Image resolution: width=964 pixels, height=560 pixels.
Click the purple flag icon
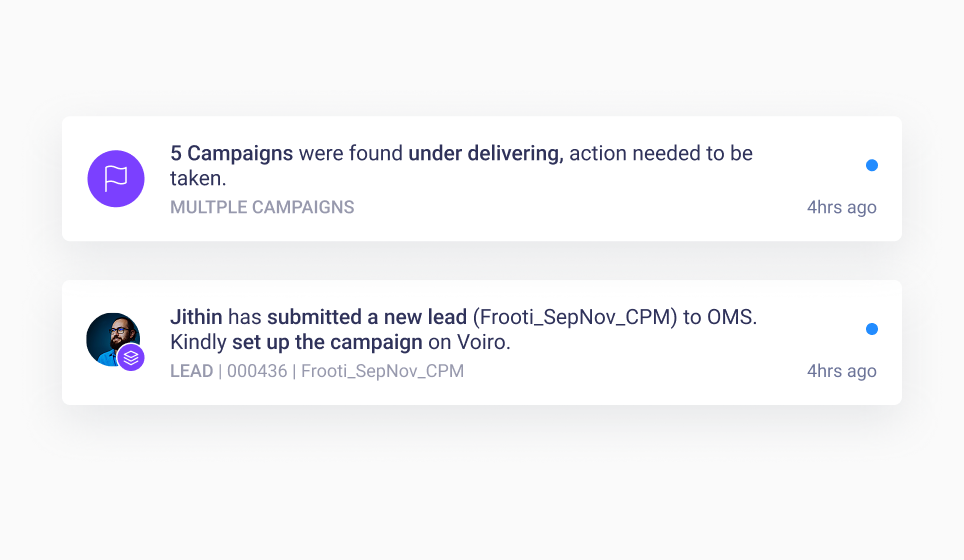[116, 179]
